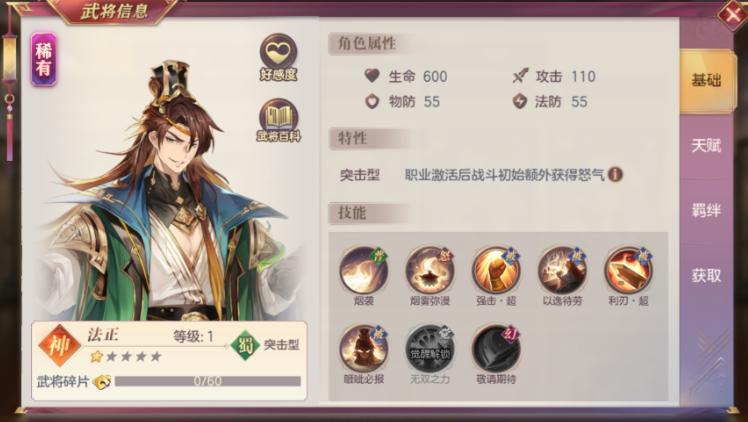748x422 pixels.
Task: Tap the green 蜀 faction badge
Action: tap(245, 345)
